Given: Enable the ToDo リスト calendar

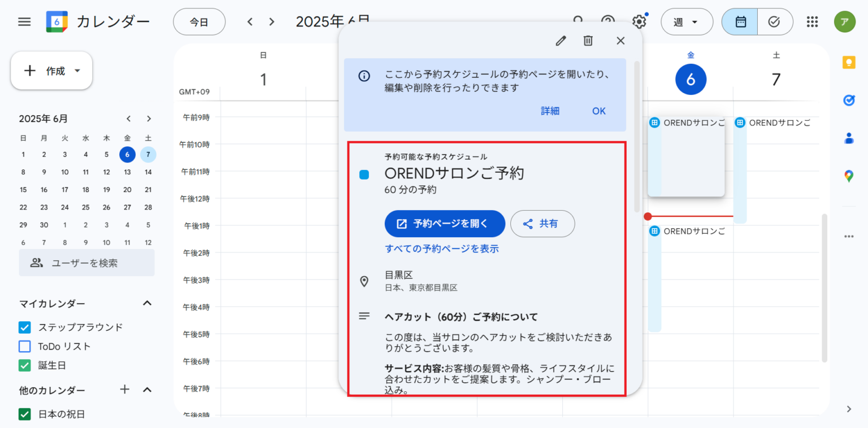Looking at the screenshot, I should click(24, 346).
